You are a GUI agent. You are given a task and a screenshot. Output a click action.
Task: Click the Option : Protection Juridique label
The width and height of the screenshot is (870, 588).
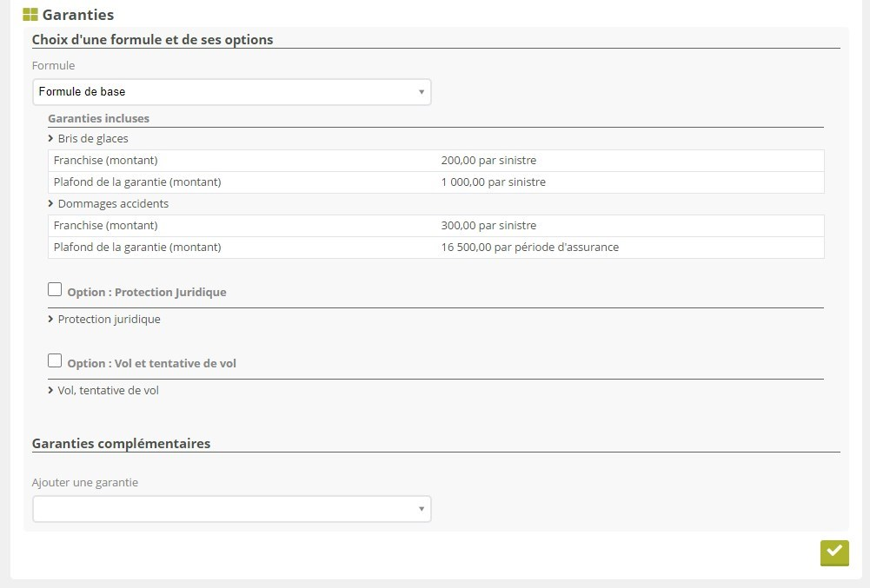point(146,293)
